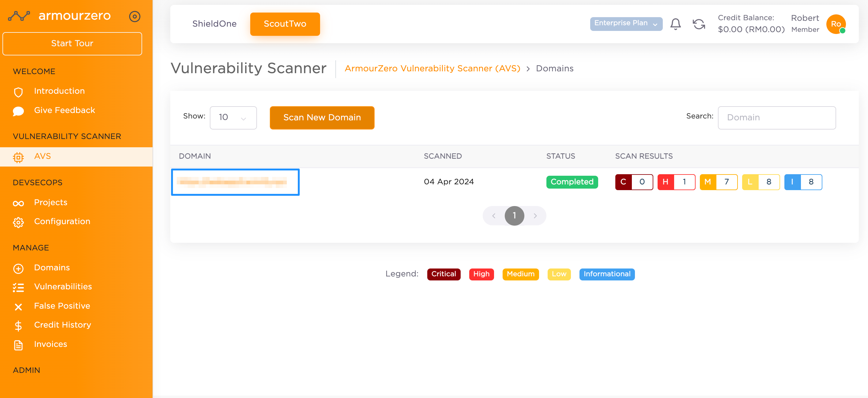Click the Vulnerabilities checklist icon
Screen dimensions: 868x398
click(x=18, y=287)
